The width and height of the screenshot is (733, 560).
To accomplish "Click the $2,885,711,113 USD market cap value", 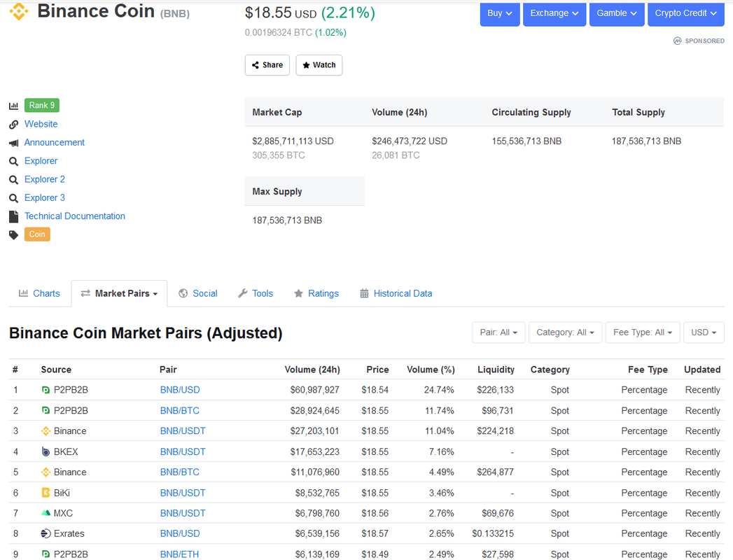I will click(x=293, y=141).
